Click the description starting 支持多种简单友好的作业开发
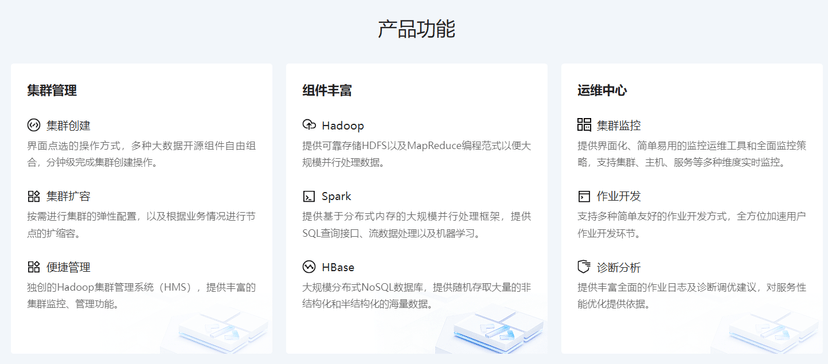 pos(692,225)
